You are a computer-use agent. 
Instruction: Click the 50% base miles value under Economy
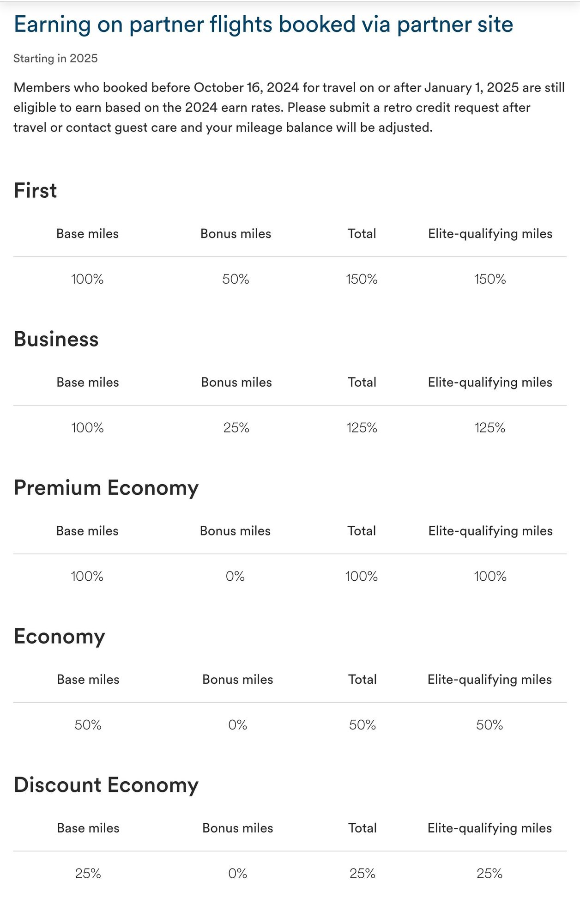point(88,725)
